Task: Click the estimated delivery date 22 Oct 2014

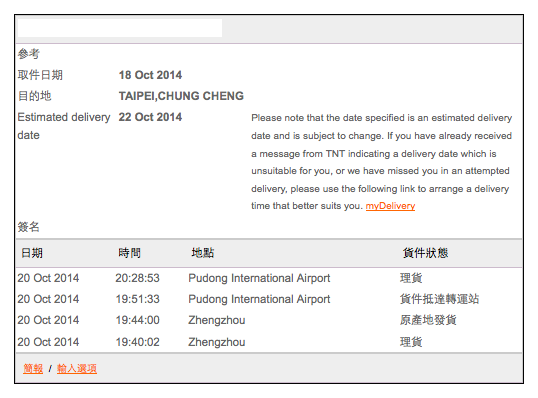Action: pos(150,117)
